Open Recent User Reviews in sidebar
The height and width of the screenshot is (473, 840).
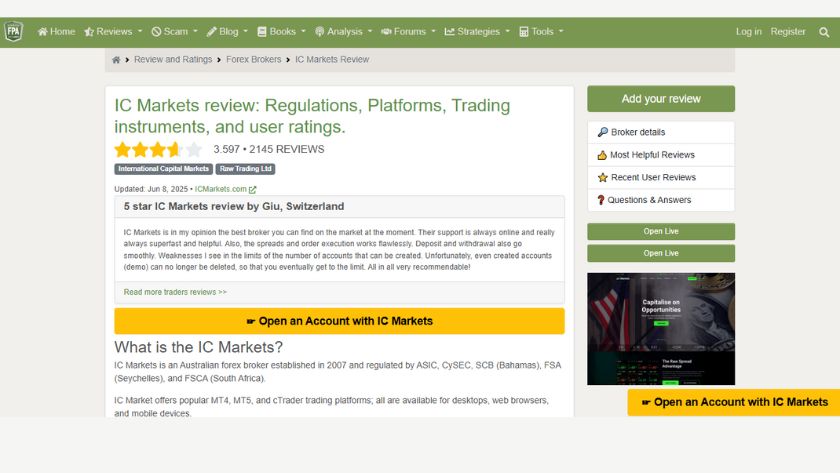[661, 177]
